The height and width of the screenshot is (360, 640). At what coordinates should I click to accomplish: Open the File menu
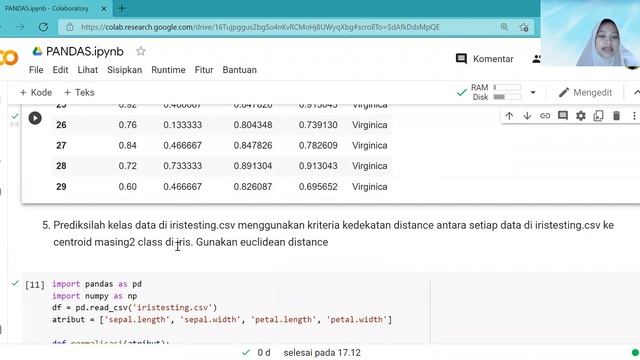coord(36,70)
